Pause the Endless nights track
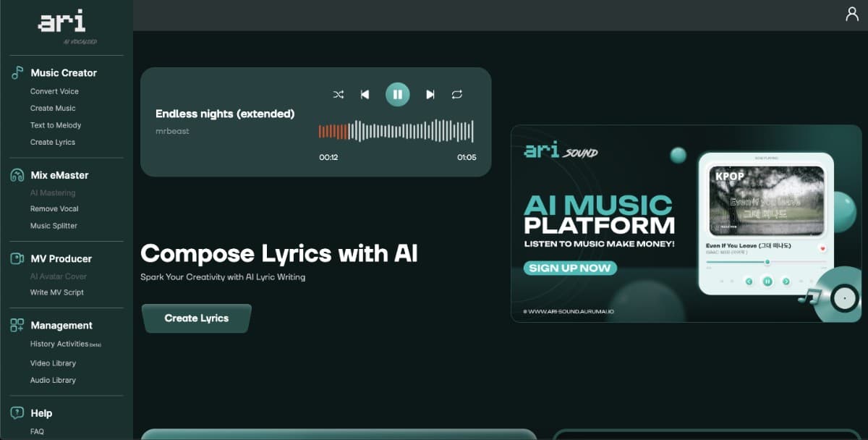The height and width of the screenshot is (440, 868). pyautogui.click(x=398, y=94)
